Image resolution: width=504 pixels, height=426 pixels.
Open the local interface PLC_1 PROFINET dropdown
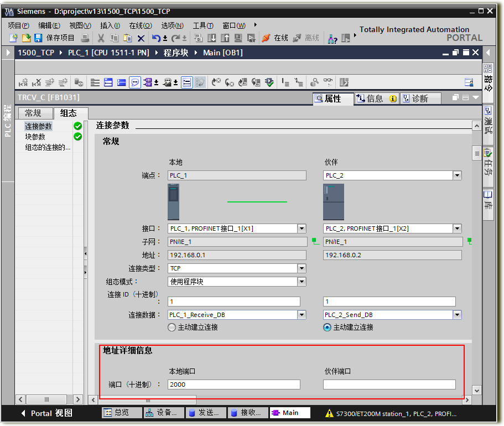coord(302,228)
